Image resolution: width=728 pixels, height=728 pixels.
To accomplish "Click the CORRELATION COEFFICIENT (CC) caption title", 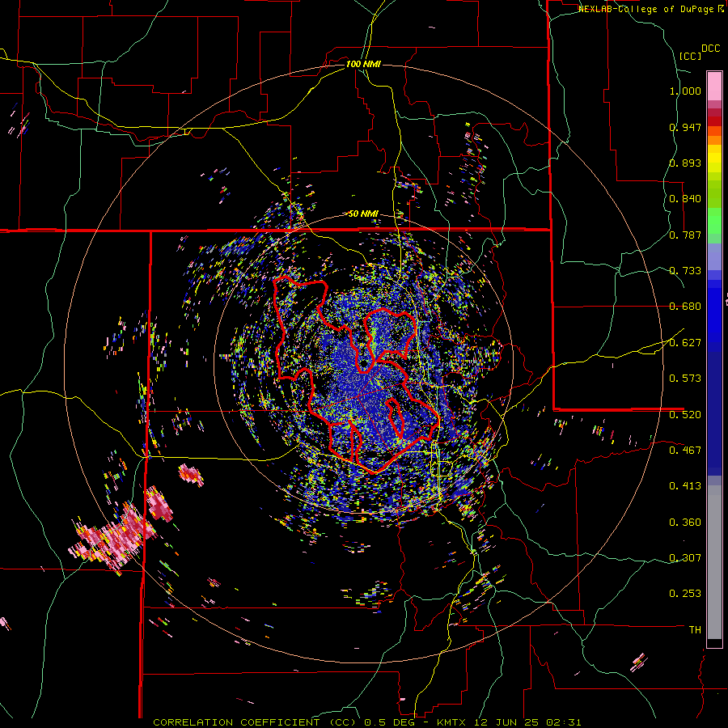I will [x=255, y=722].
